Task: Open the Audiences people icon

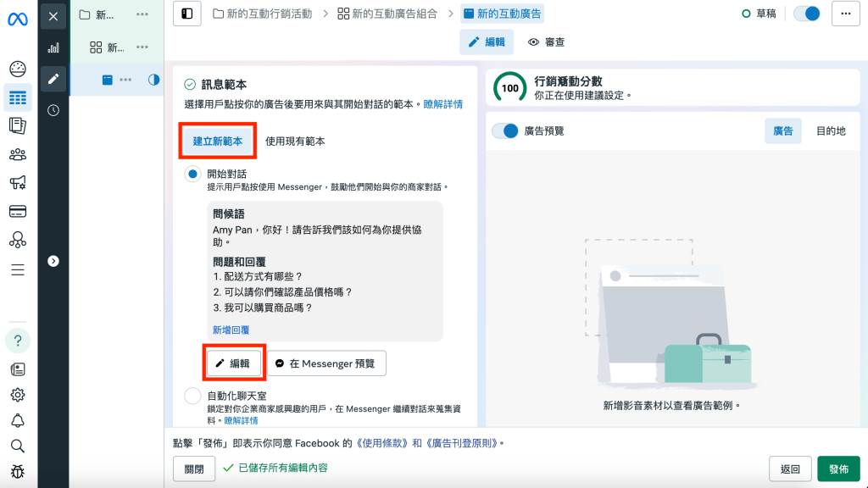Action: click(x=17, y=154)
